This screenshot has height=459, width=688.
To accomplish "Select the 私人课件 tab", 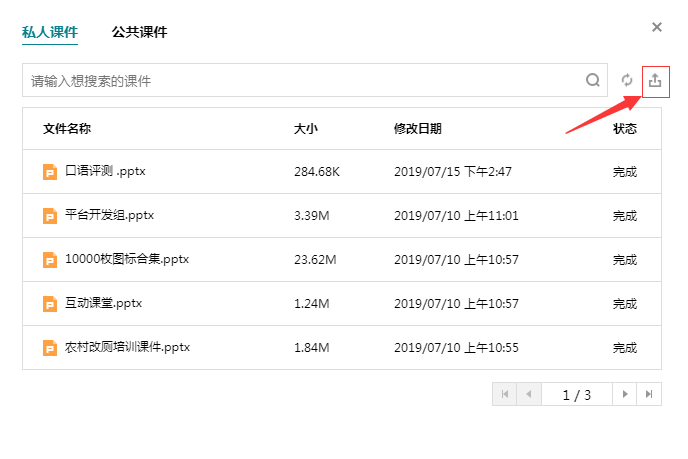I will (x=50, y=32).
